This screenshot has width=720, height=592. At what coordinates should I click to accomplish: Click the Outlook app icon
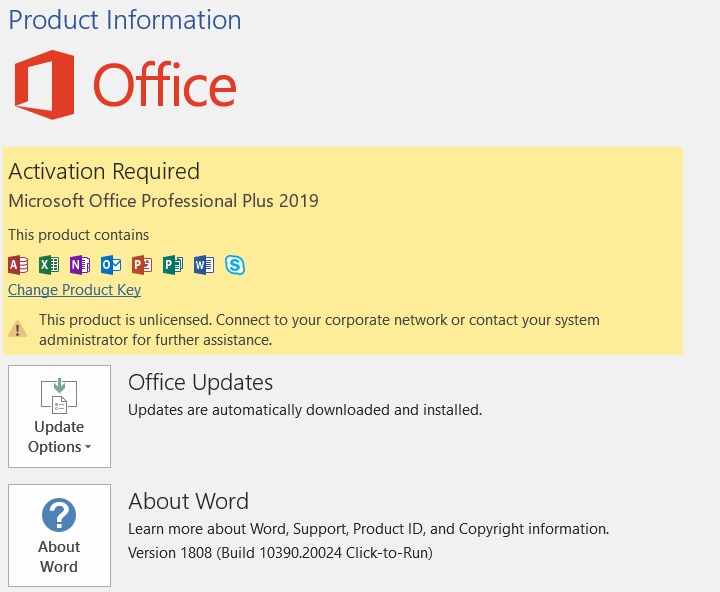(111, 265)
